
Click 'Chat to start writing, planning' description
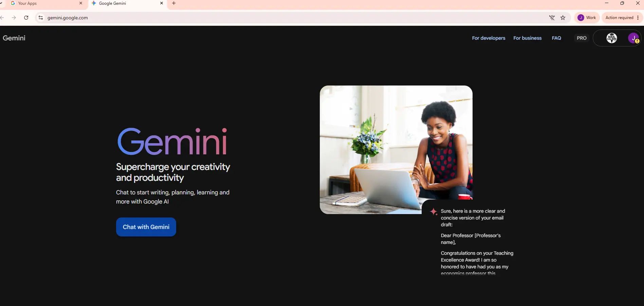coord(173,197)
